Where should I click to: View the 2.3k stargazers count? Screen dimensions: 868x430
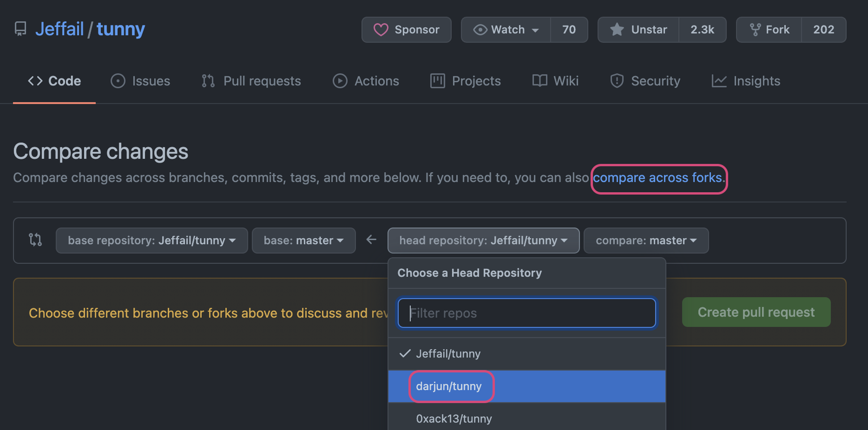click(x=702, y=30)
